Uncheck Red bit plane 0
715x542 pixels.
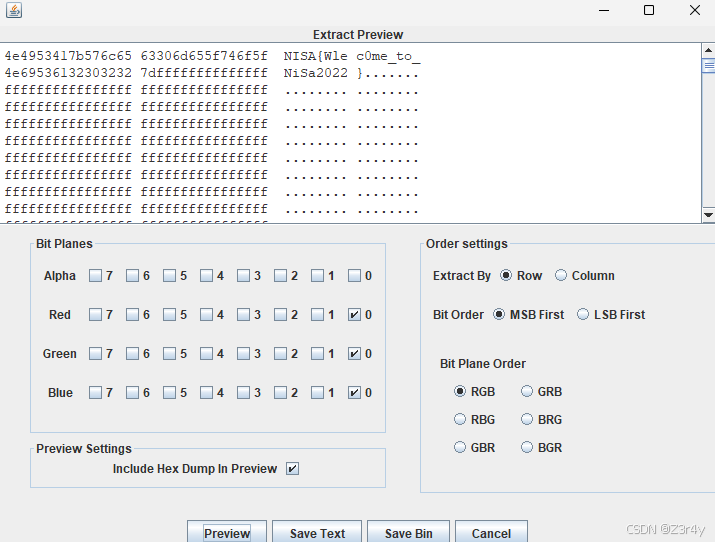354,315
